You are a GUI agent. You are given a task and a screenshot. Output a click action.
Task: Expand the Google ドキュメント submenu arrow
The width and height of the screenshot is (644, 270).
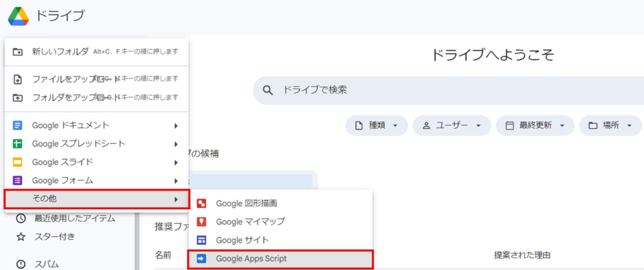click(x=176, y=126)
